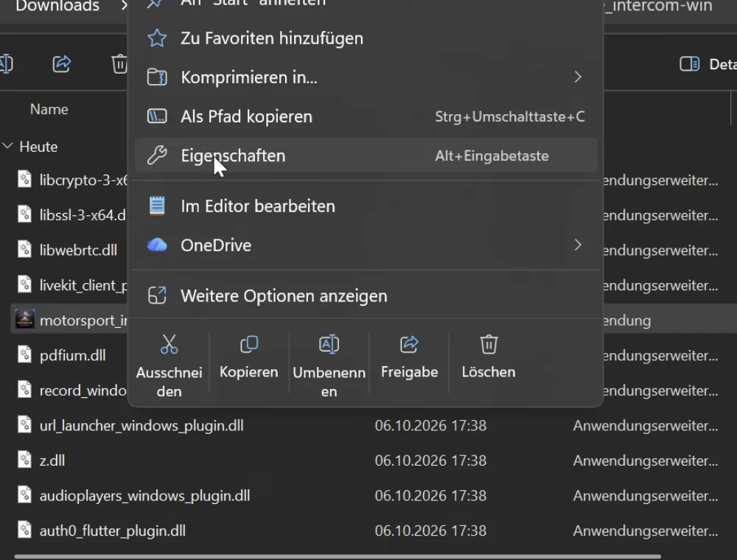737x560 pixels.
Task: Select auth0_flutter_plugin.dll
Action: [112, 531]
